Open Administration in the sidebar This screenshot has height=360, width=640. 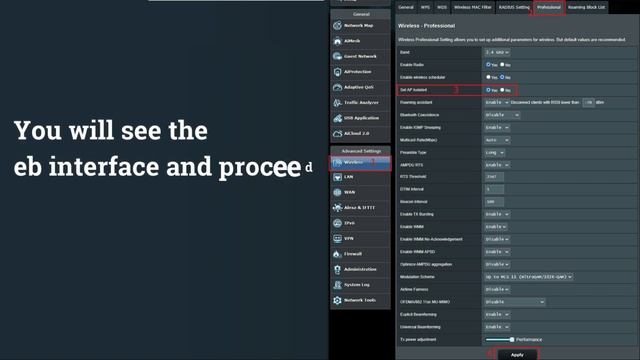point(360,269)
